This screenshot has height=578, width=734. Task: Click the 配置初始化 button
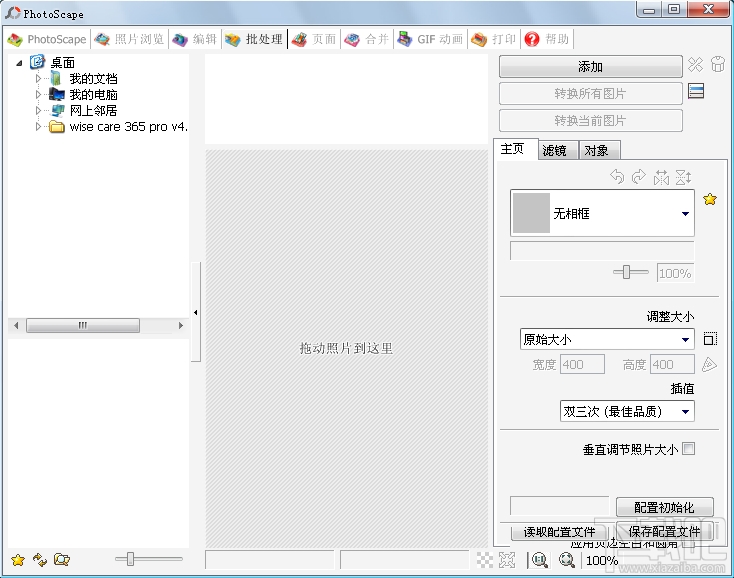[665, 507]
